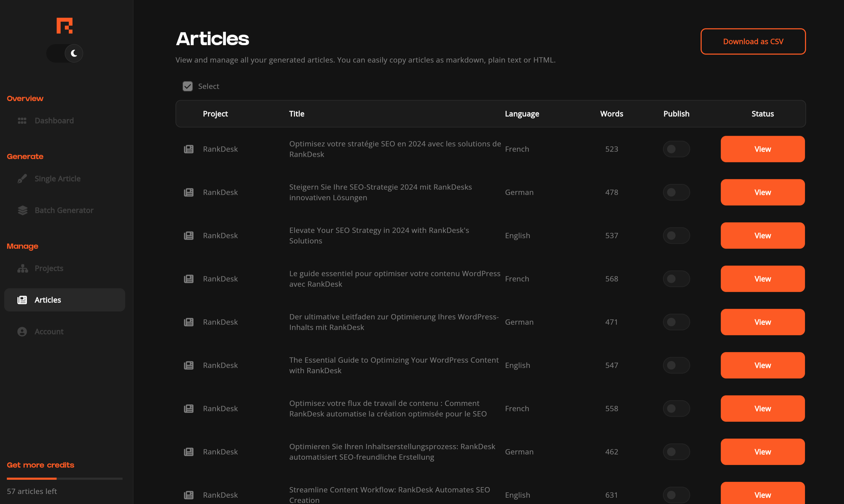View the Elevate Your SEO Strategy article
The width and height of the screenshot is (844, 504).
[763, 235]
